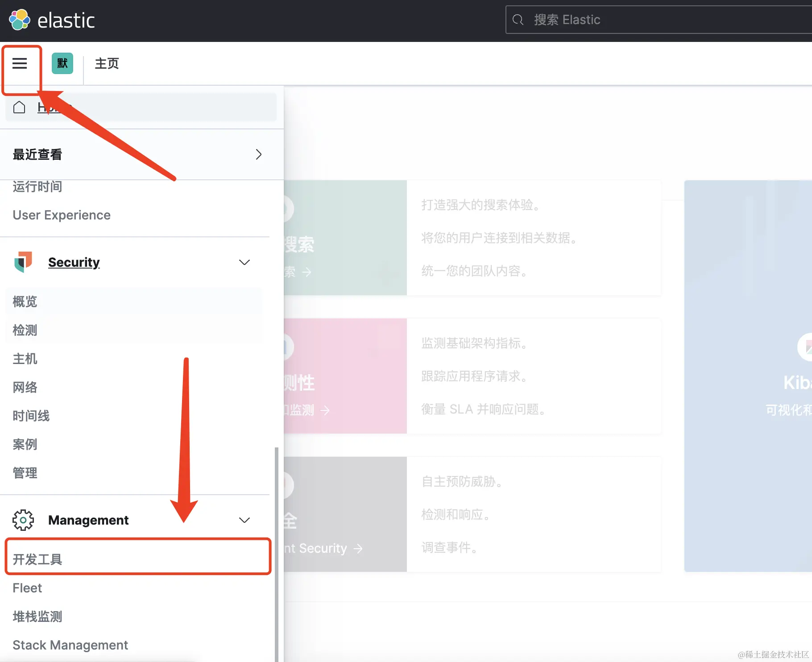Image resolution: width=812 pixels, height=662 pixels.
Task: Click text 跟踪应用程序请求。
Action: tap(476, 376)
